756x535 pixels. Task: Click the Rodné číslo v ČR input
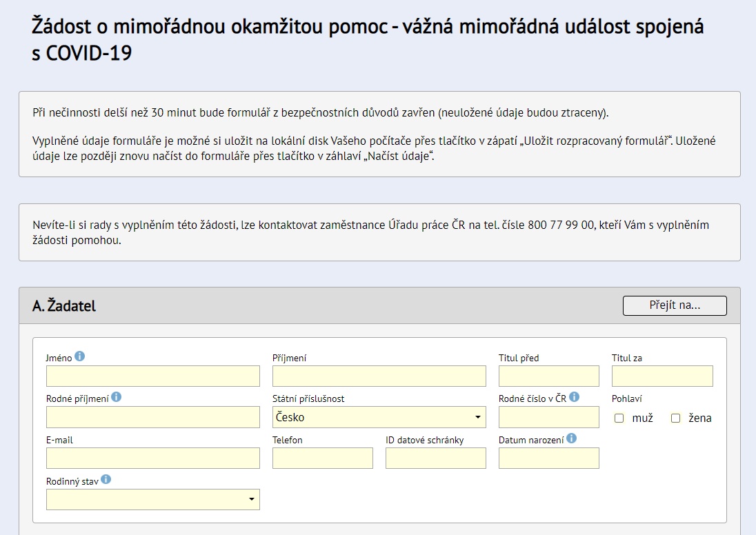(x=548, y=417)
